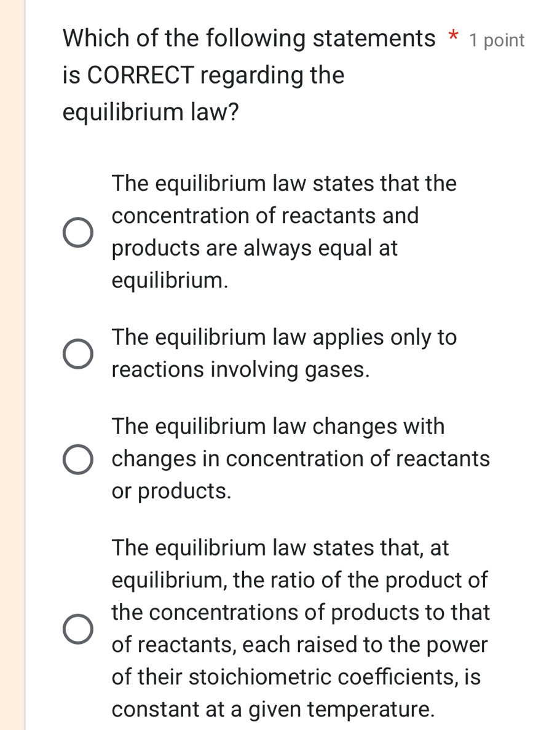Click the line 'changes in concentration of reactants'
560x730 pixels.
point(301,459)
